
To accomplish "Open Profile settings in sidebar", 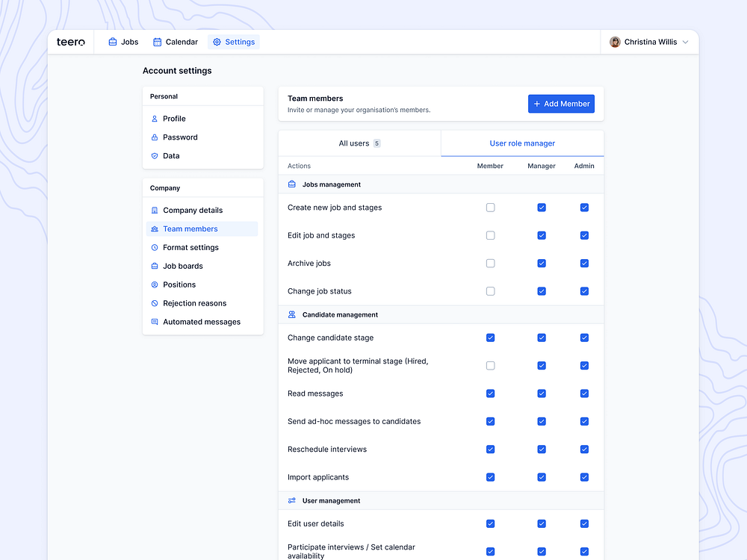I will 202,119.
